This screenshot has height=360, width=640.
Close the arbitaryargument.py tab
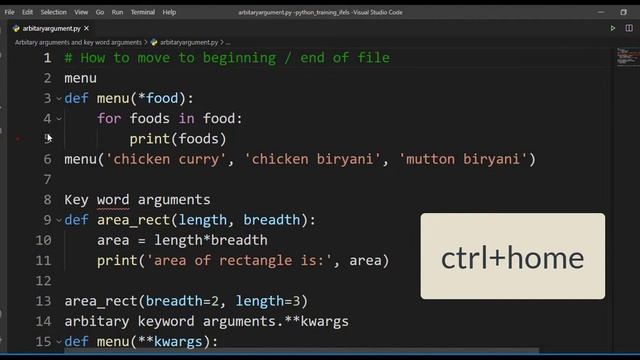(87, 29)
